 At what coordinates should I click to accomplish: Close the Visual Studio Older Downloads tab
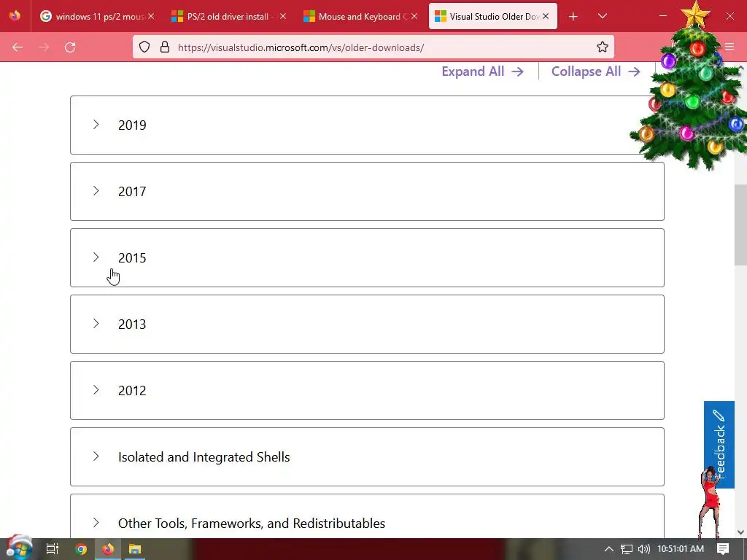(546, 16)
